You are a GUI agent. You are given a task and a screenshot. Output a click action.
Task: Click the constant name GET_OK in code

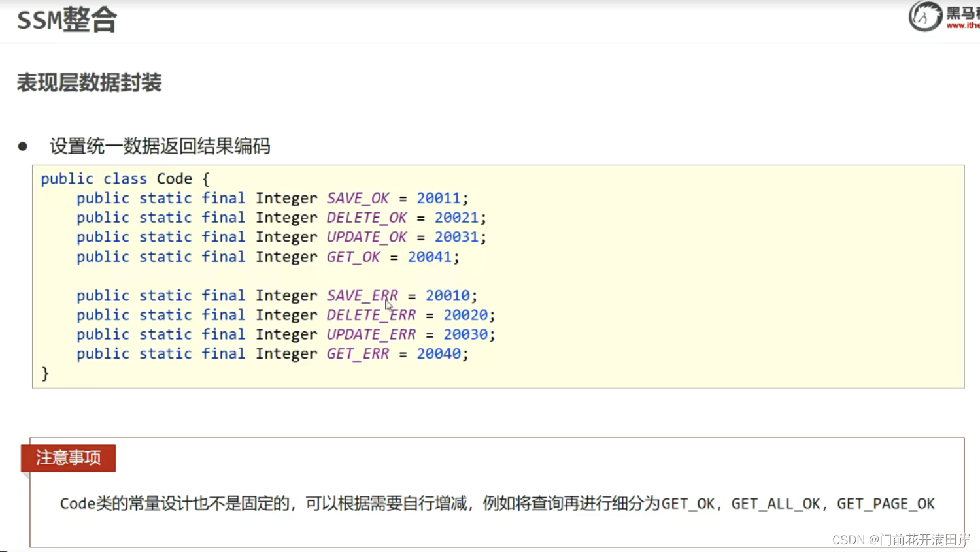[x=354, y=257]
